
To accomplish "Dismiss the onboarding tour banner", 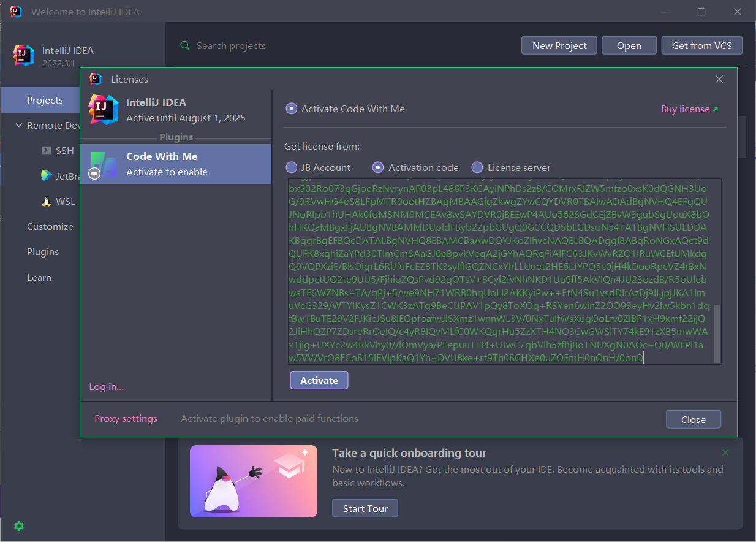I will tap(725, 452).
